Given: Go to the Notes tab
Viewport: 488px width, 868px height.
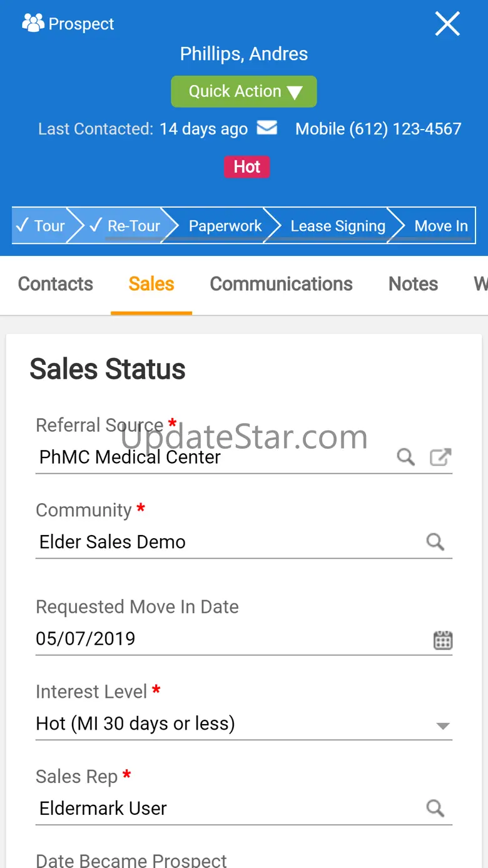Looking at the screenshot, I should (x=413, y=284).
